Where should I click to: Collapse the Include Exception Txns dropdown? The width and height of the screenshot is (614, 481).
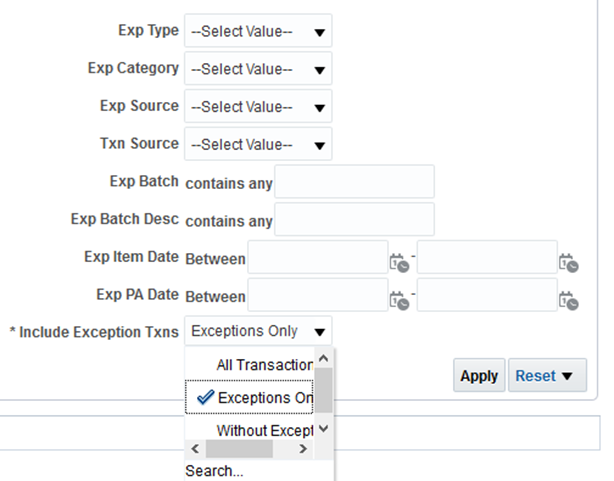point(319,332)
